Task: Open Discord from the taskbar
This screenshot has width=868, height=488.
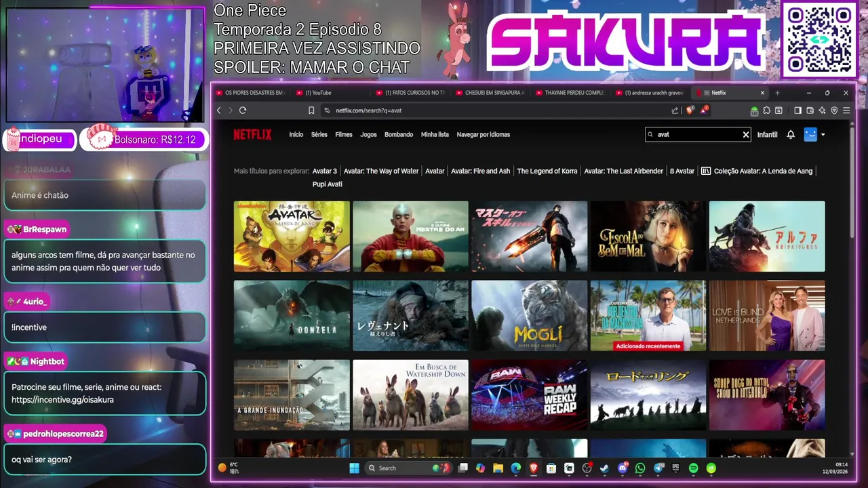Action: coord(623,468)
